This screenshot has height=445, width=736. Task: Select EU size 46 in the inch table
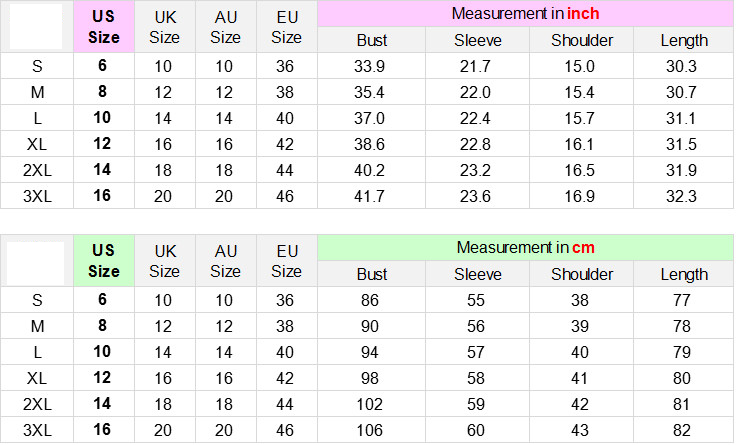[286, 196]
